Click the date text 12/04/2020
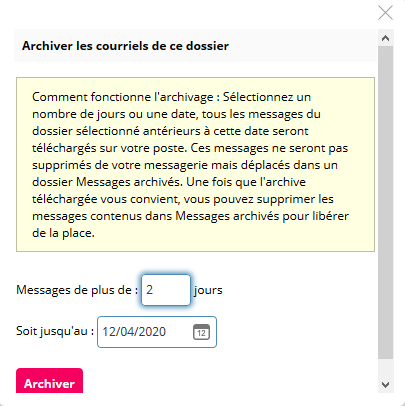405x406 pixels. pyautogui.click(x=134, y=332)
